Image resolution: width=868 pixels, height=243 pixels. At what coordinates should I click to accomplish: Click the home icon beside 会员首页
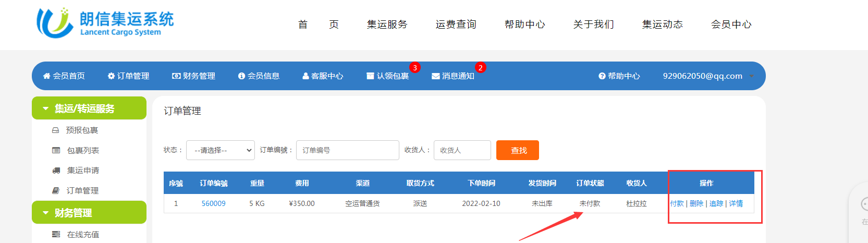pos(46,76)
